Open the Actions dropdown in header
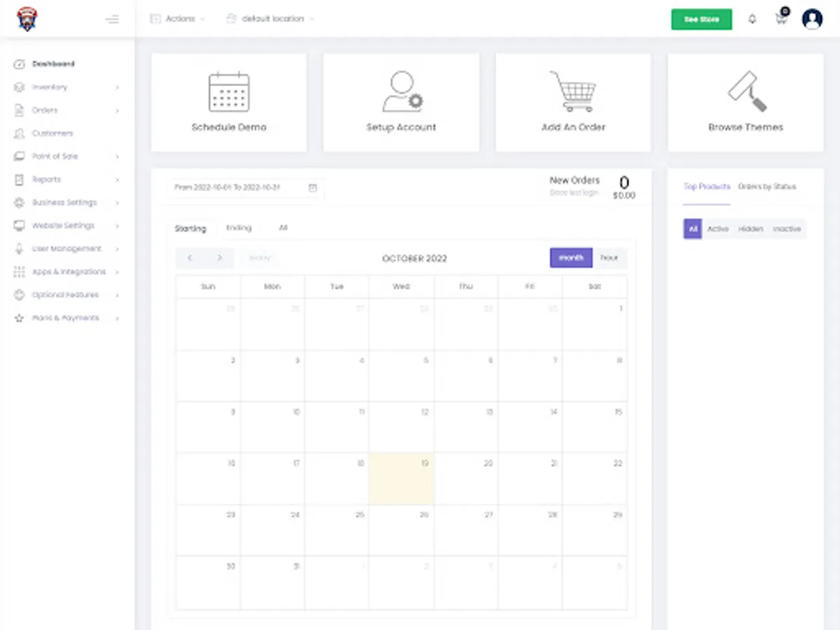This screenshot has height=630, width=840. point(178,19)
